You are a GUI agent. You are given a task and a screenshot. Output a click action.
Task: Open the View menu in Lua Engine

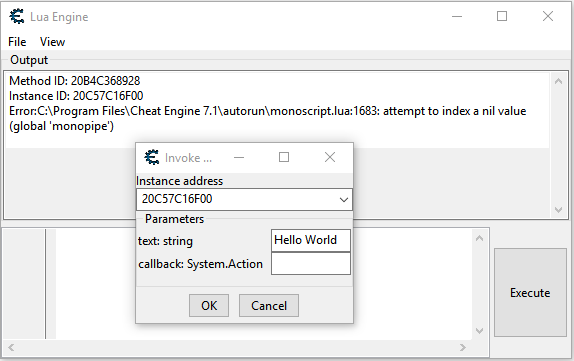coord(52,42)
